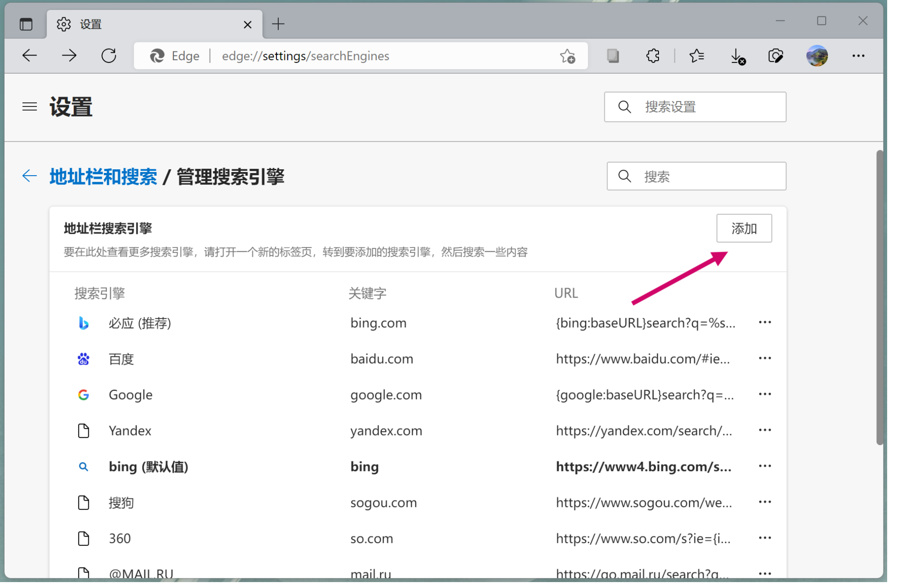Toggle the settings hamburger menu
Screen dimensions: 899x588
click(30, 106)
